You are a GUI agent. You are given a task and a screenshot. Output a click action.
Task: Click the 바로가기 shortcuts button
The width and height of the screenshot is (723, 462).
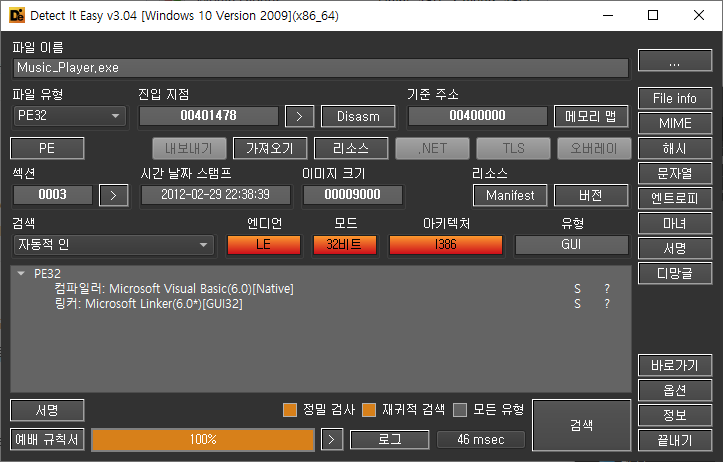675,366
